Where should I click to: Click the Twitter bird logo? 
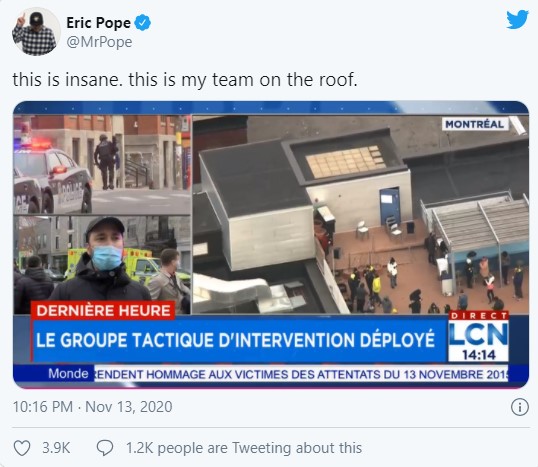(x=517, y=20)
